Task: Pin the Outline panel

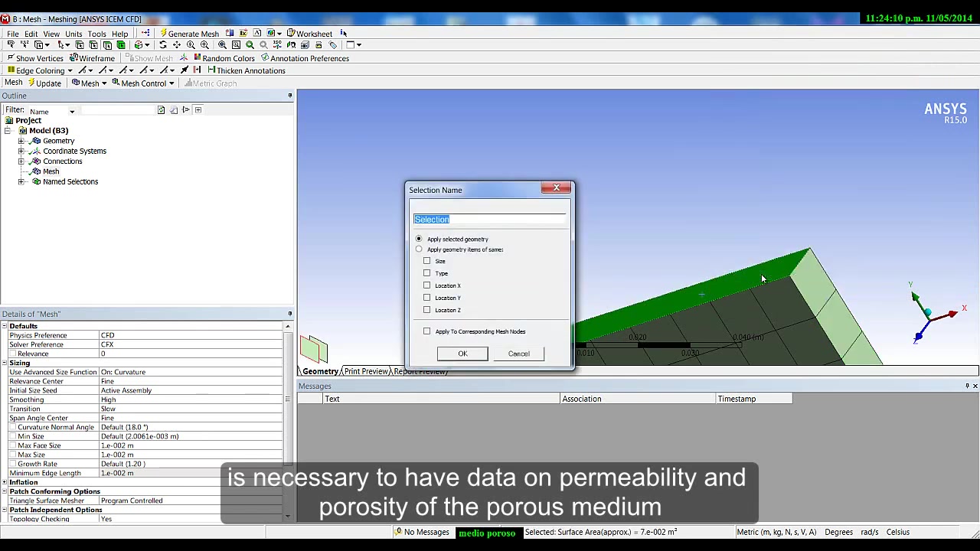Action: (289, 96)
